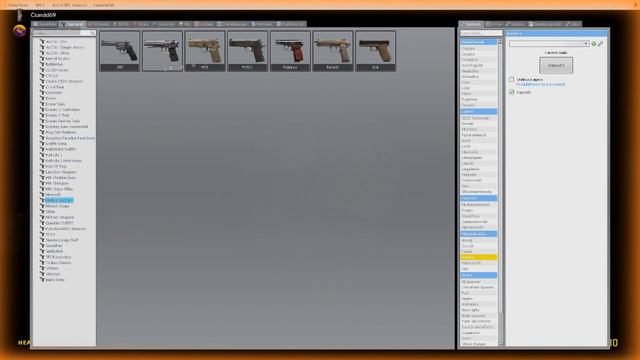The image size is (640, 360).
Task: Select the silver-slide pistol thumbnail
Action: pyautogui.click(x=162, y=51)
